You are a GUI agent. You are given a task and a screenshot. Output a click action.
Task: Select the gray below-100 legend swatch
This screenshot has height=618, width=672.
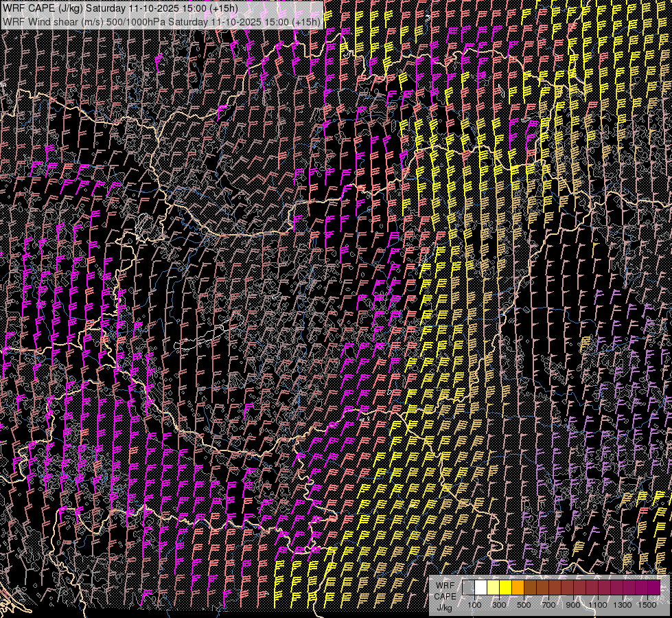coord(468,588)
